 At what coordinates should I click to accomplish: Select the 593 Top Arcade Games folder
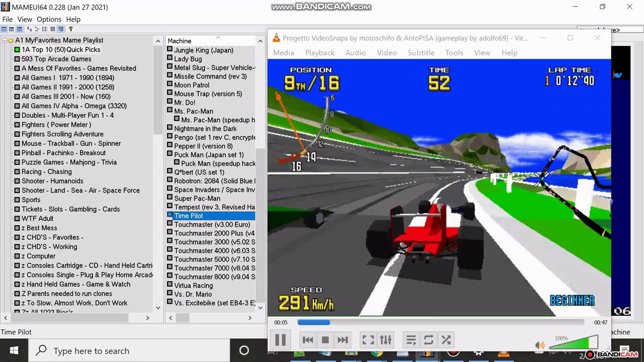[56, 59]
